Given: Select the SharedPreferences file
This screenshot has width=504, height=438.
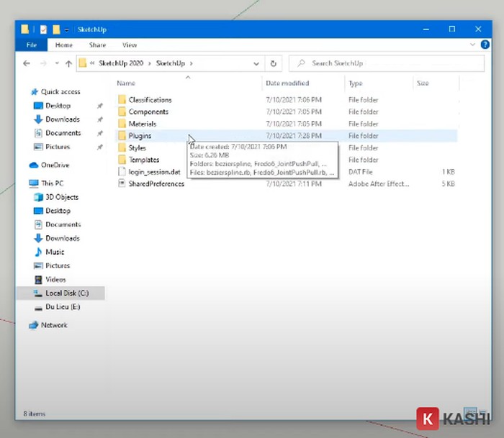Looking at the screenshot, I should (156, 183).
